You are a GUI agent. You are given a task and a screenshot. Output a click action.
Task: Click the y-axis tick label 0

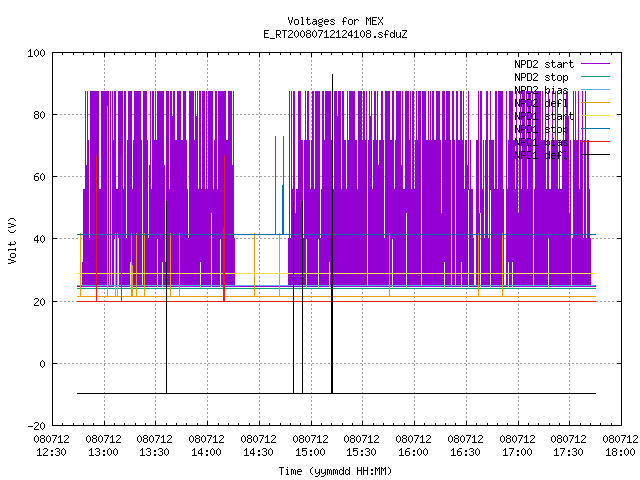(x=42, y=364)
